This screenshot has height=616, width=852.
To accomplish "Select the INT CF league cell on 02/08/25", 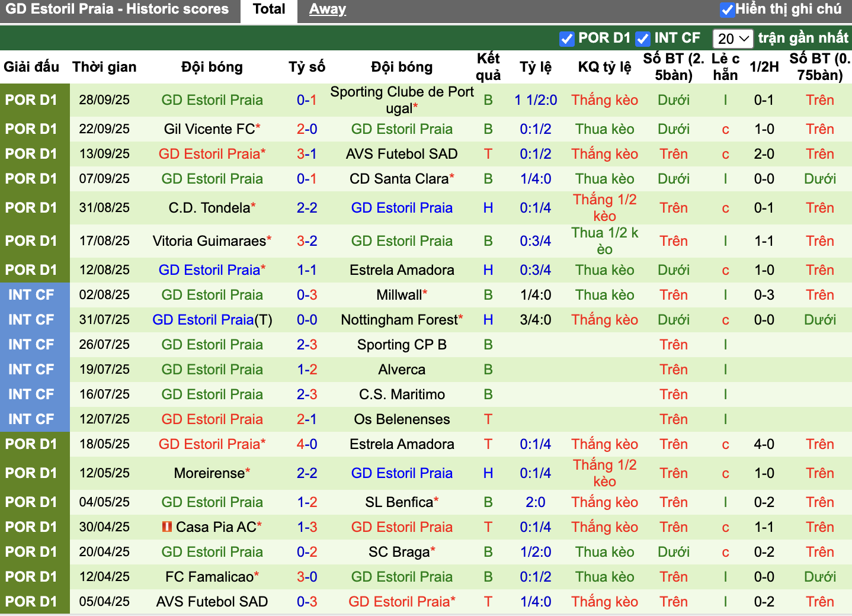I will tap(31, 295).
